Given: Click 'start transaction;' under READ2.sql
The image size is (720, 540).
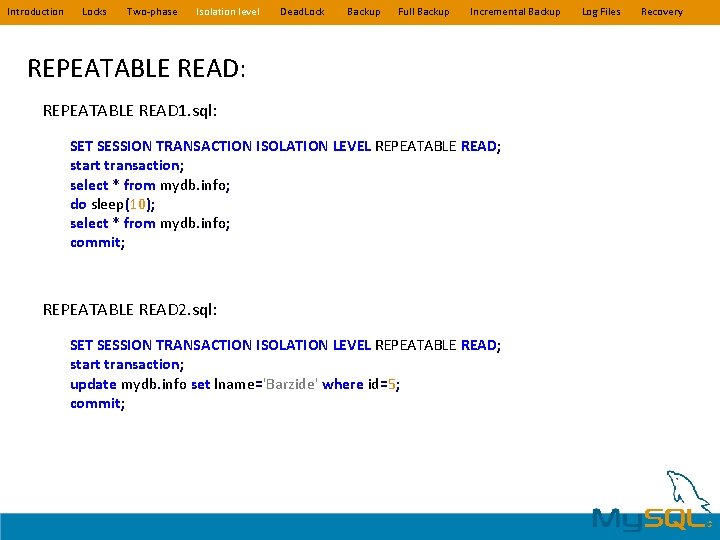Looking at the screenshot, I should point(127,364).
